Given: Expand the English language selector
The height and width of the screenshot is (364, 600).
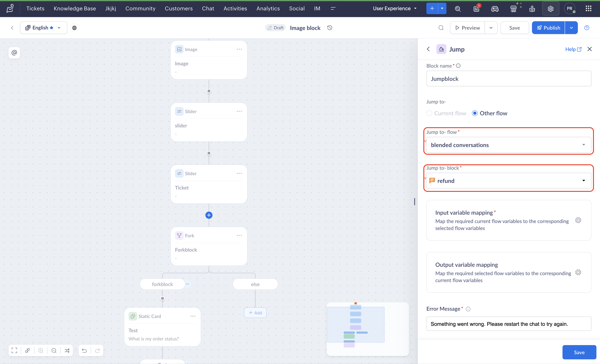Looking at the screenshot, I should pos(44,28).
